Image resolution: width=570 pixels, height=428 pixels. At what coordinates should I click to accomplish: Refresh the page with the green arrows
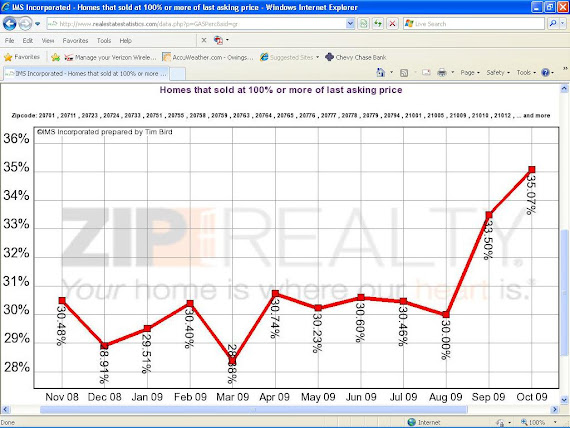[x=378, y=24]
